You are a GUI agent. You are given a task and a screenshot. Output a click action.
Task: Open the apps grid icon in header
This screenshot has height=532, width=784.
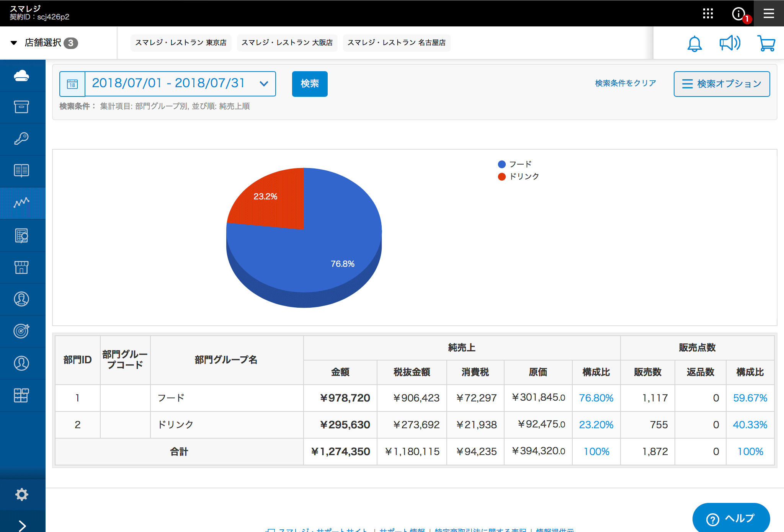tap(708, 13)
